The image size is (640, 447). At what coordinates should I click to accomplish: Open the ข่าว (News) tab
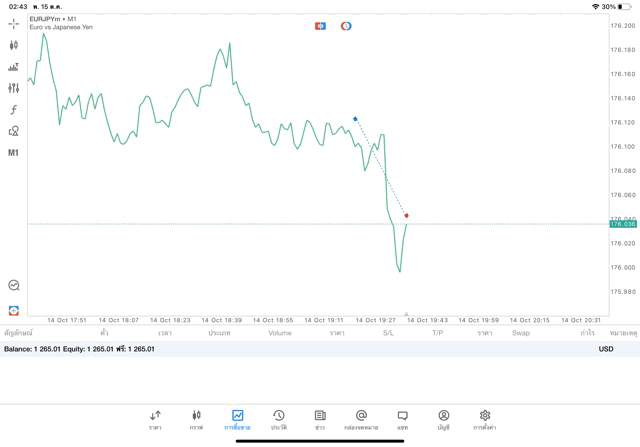click(x=320, y=420)
